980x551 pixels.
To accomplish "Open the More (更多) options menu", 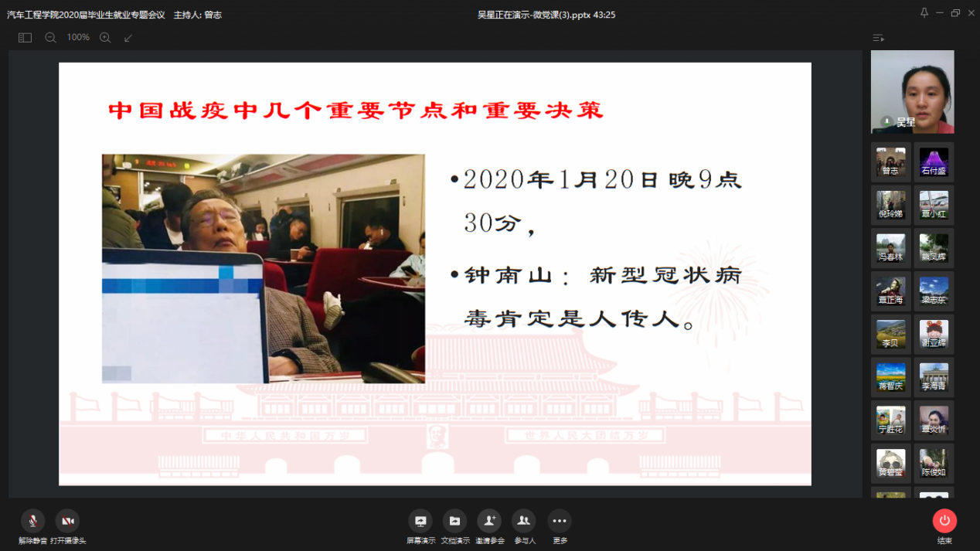I will (x=559, y=522).
